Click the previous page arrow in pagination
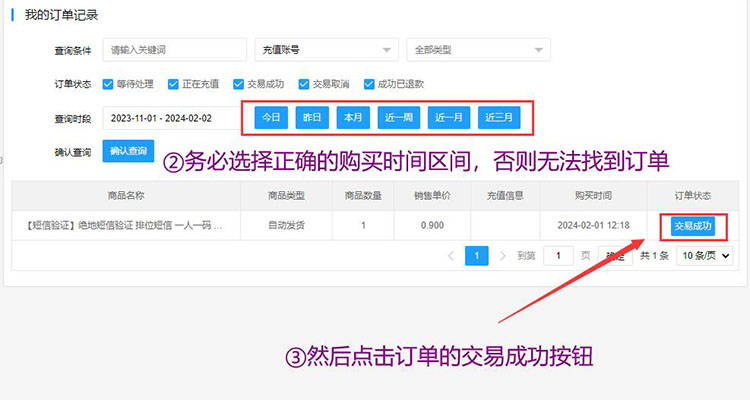Viewport: 750px width, 400px height. tap(449, 256)
